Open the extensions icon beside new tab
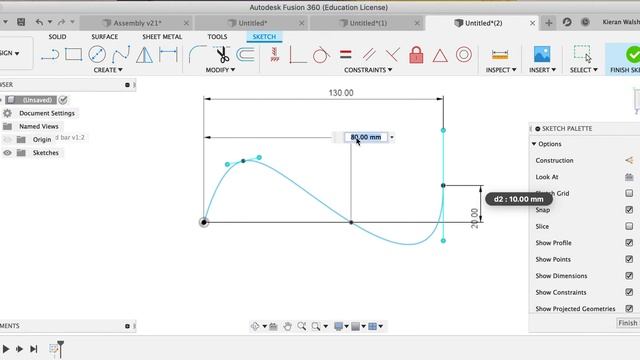 click(567, 22)
